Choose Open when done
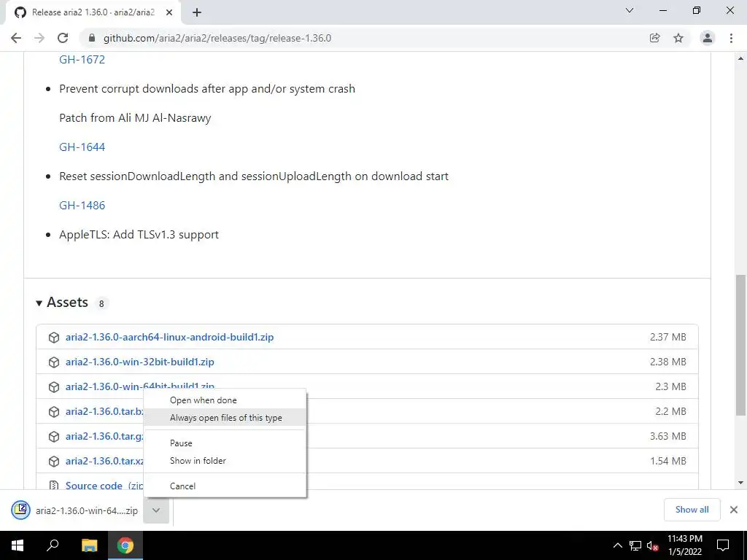Viewport: 747px width, 560px height. (225, 400)
